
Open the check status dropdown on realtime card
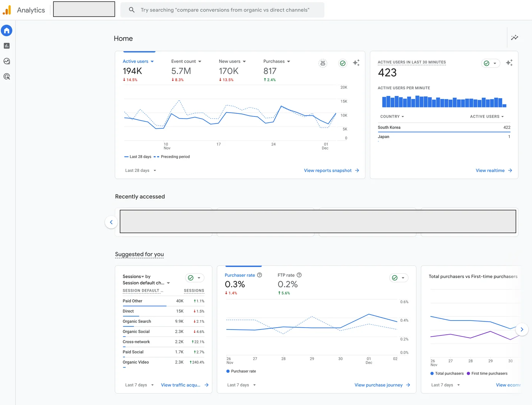click(490, 63)
